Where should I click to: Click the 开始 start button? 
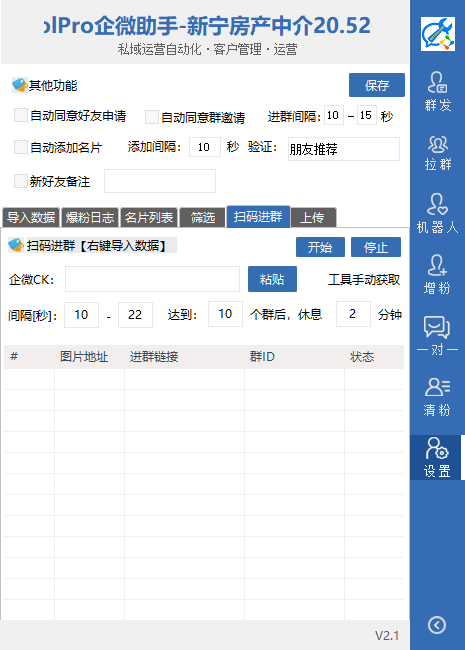[320, 247]
